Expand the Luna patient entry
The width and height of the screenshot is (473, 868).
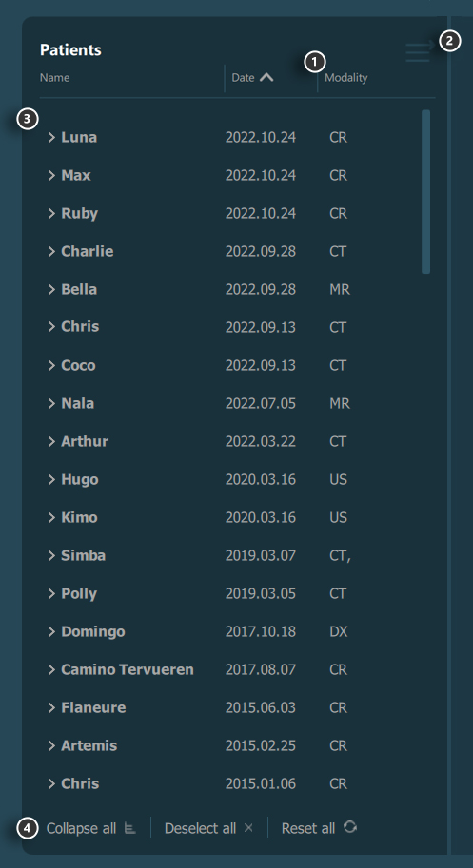(x=51, y=137)
